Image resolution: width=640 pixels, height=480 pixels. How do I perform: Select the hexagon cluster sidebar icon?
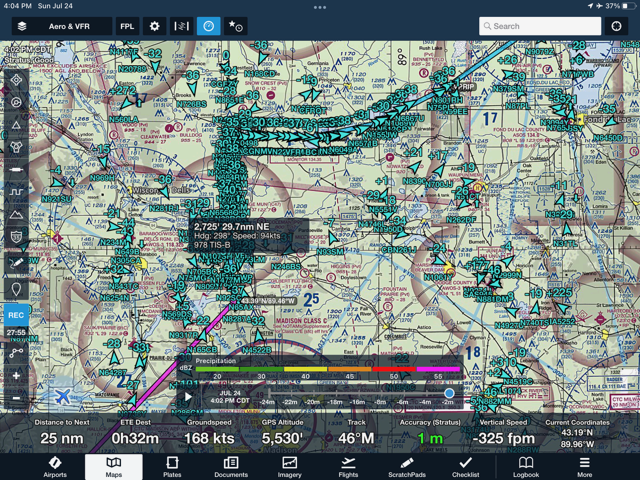[16, 147]
